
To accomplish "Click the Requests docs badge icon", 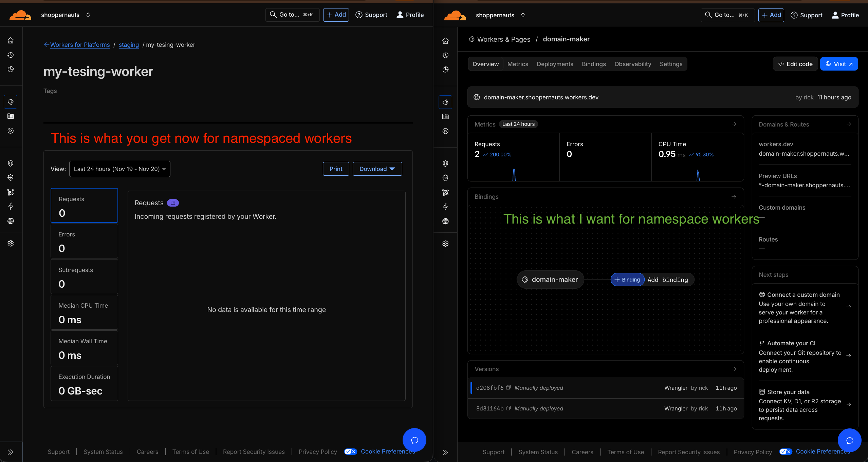I will click(173, 203).
